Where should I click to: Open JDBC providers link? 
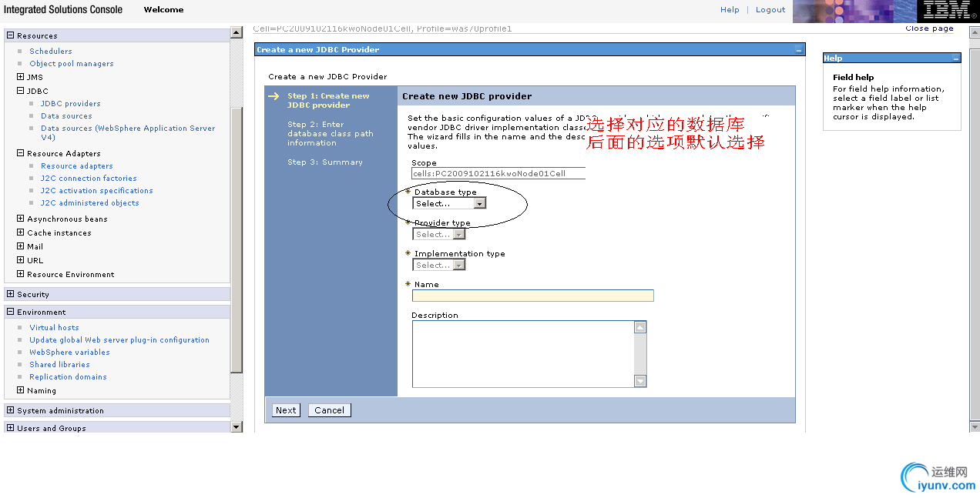pos(71,104)
